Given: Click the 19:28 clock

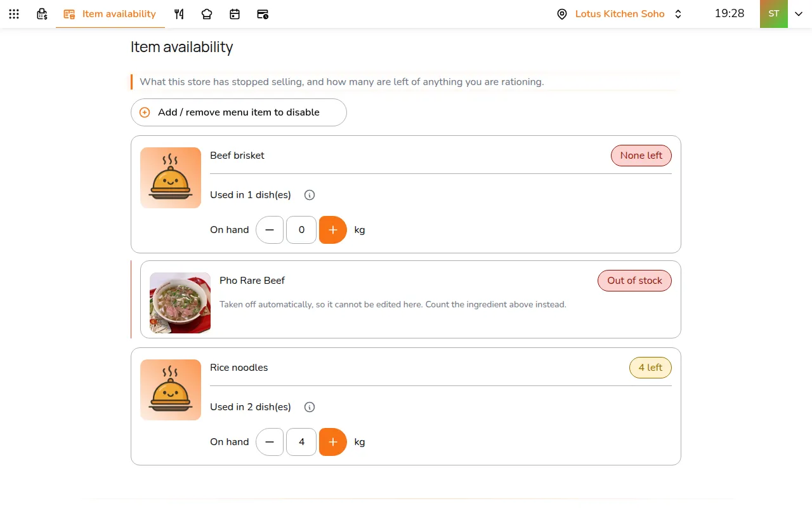Looking at the screenshot, I should pyautogui.click(x=730, y=13).
